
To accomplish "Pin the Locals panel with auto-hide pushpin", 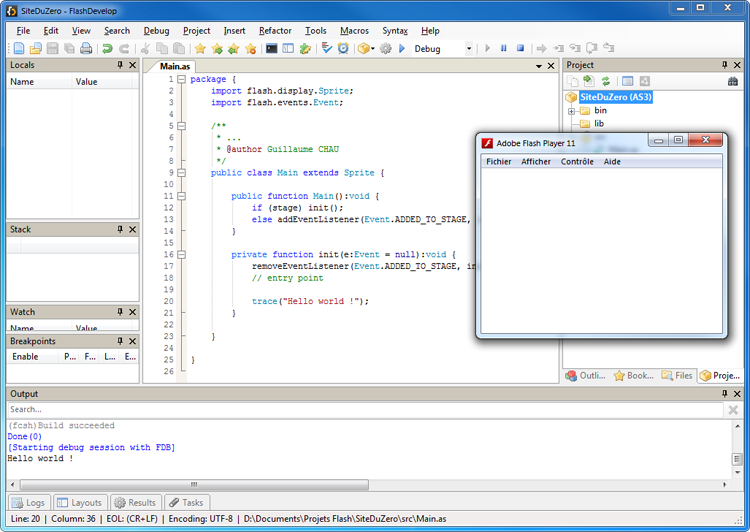I will (120, 65).
